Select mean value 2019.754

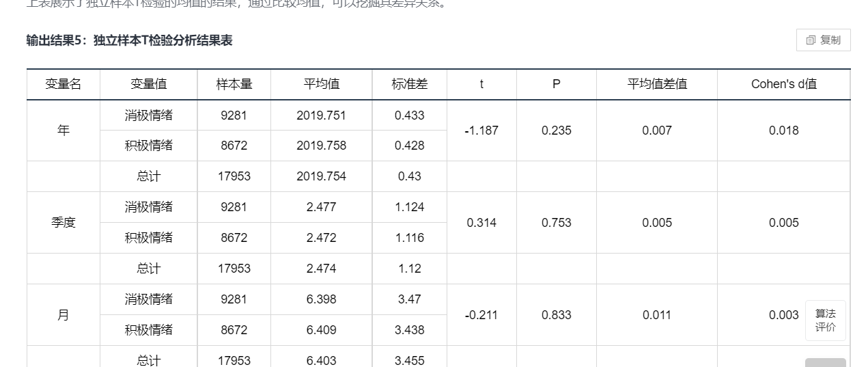coord(322,176)
